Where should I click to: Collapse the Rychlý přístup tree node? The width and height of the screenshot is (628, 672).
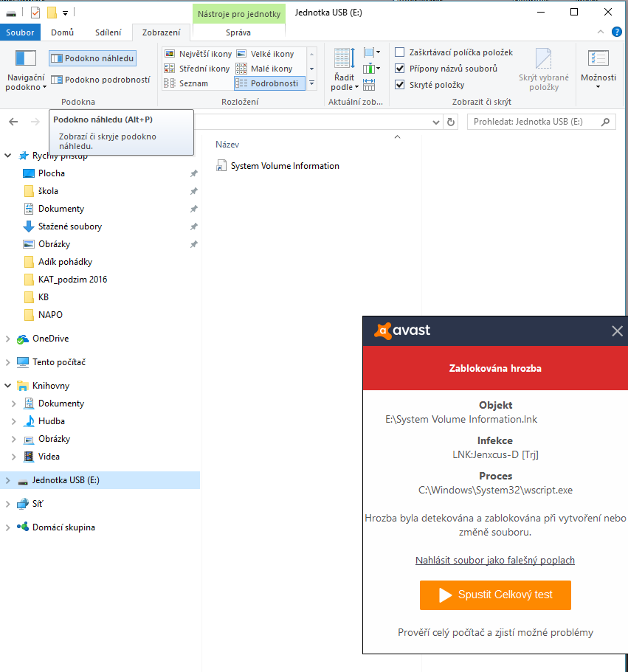7,156
